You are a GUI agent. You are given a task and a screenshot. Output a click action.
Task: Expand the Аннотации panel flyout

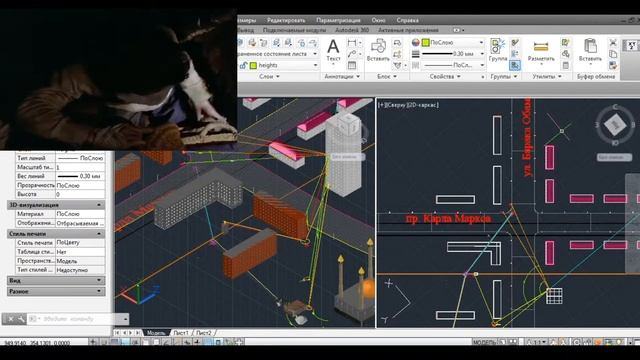click(342, 76)
